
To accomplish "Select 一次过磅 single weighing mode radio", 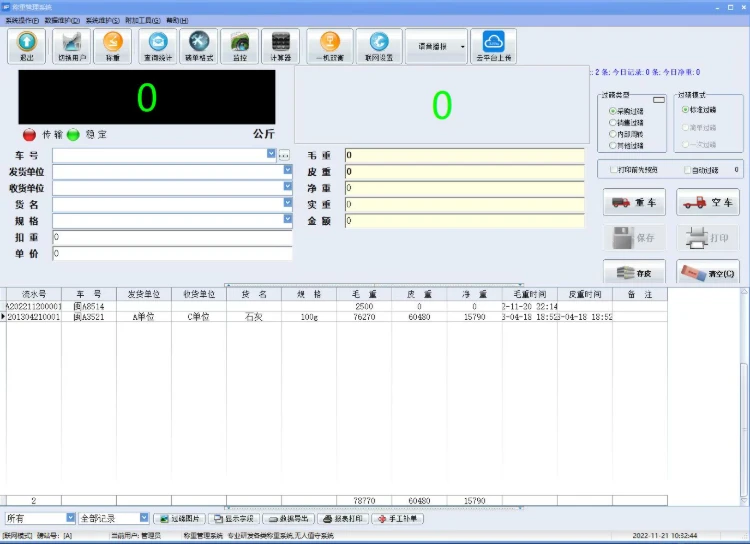I will point(685,144).
